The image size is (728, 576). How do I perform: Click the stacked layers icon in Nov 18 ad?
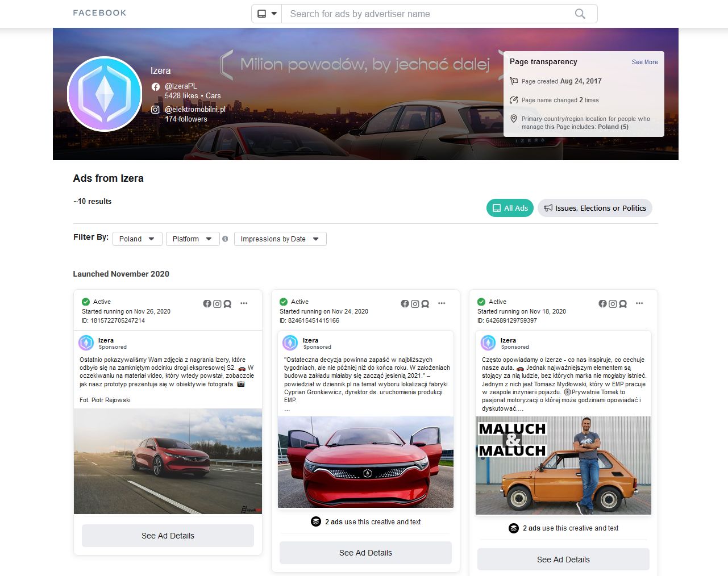click(514, 528)
